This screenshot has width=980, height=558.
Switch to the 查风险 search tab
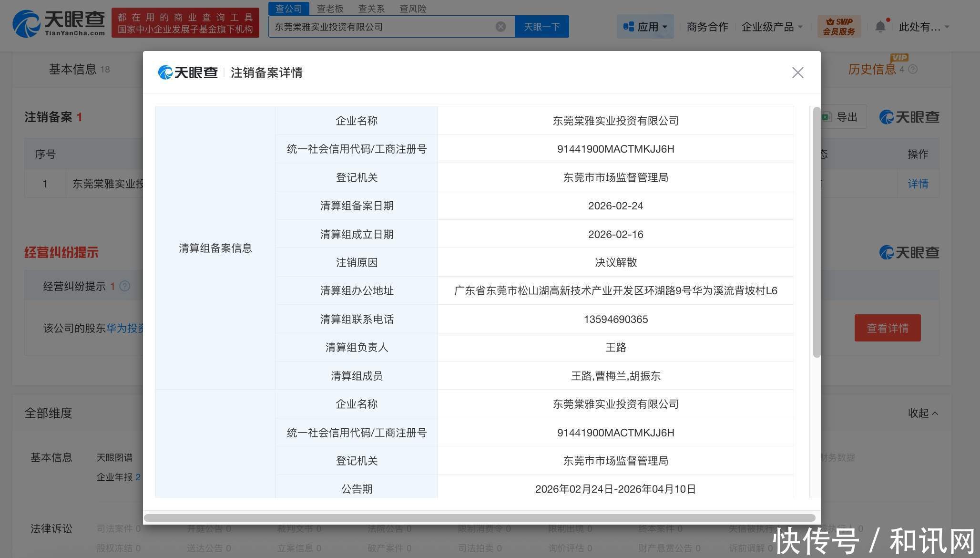coord(413,9)
